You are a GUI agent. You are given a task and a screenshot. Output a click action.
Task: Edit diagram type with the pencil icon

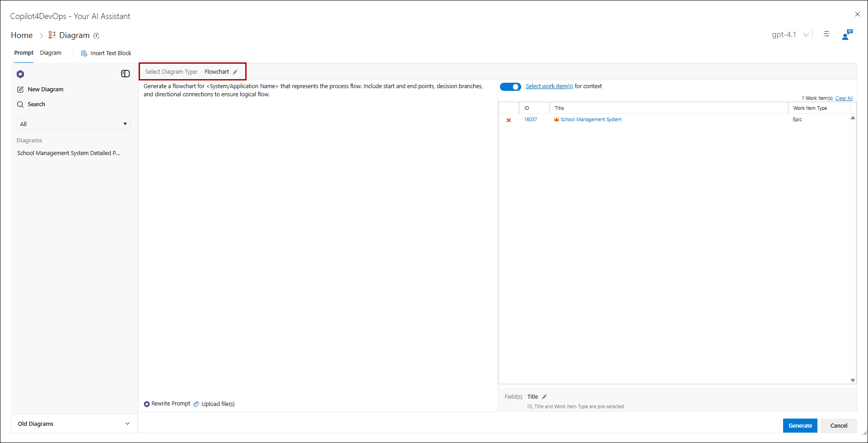[x=235, y=72]
